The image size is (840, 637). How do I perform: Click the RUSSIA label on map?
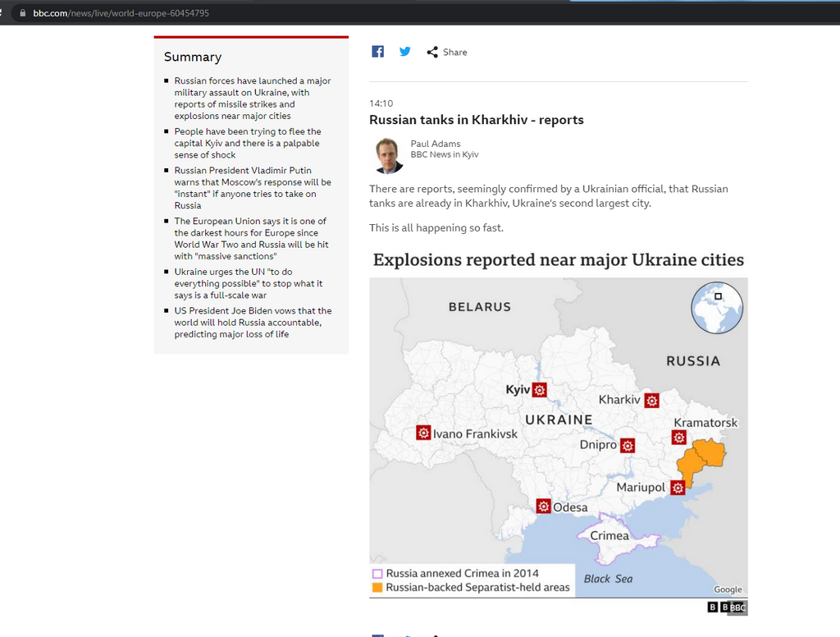click(x=693, y=361)
